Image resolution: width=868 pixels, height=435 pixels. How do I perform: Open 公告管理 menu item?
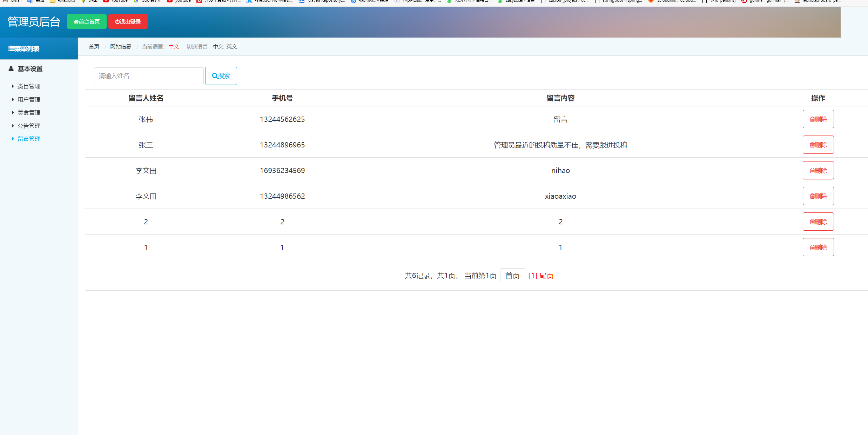pos(29,126)
